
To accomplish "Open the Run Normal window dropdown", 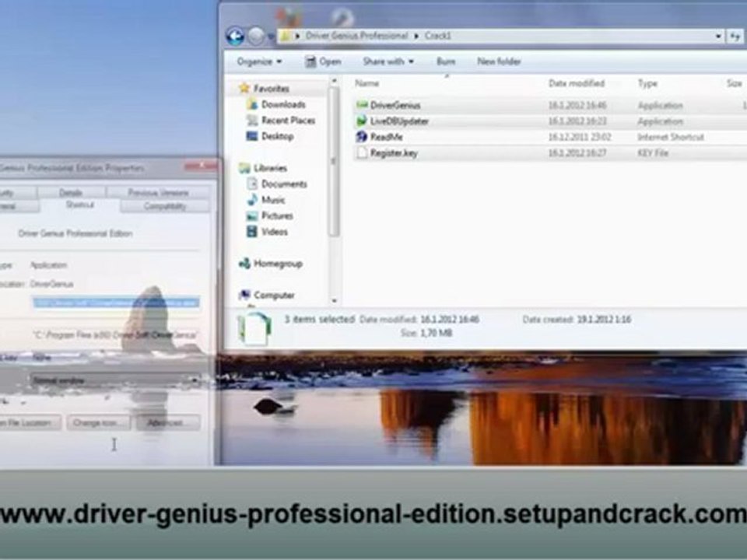I will pyautogui.click(x=116, y=380).
